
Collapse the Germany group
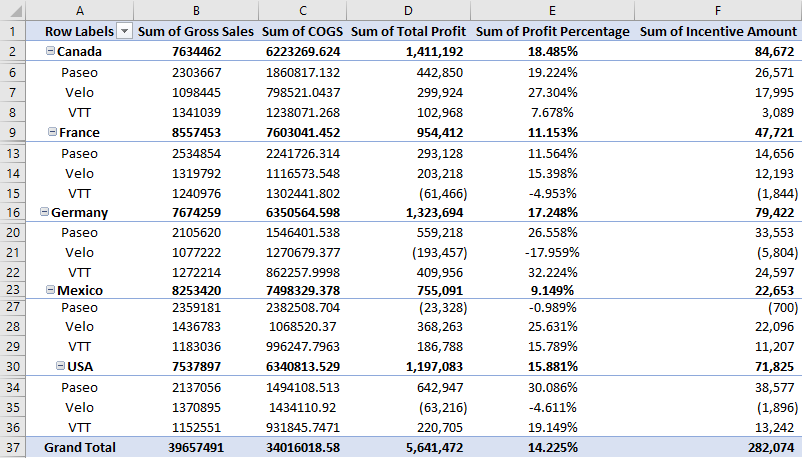pos(44,212)
